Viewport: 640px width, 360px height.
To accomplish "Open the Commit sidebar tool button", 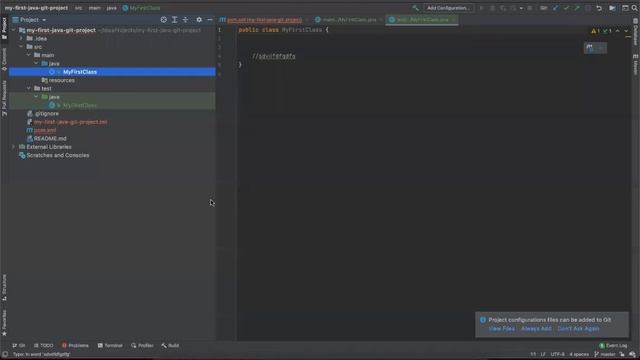I will pos(4,59).
